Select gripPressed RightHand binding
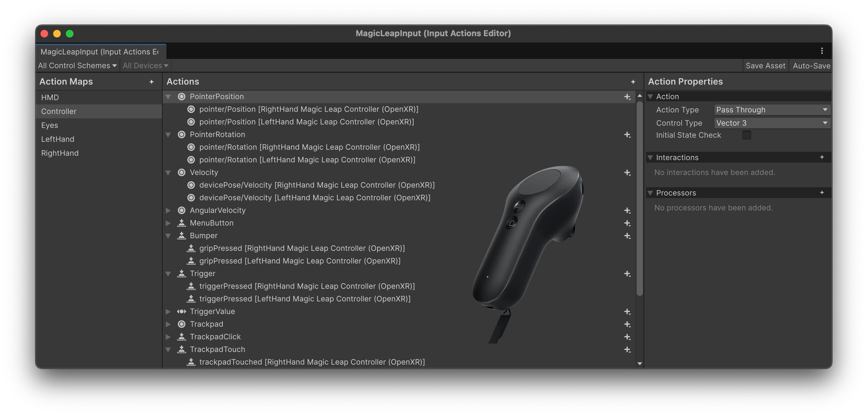 tap(302, 248)
